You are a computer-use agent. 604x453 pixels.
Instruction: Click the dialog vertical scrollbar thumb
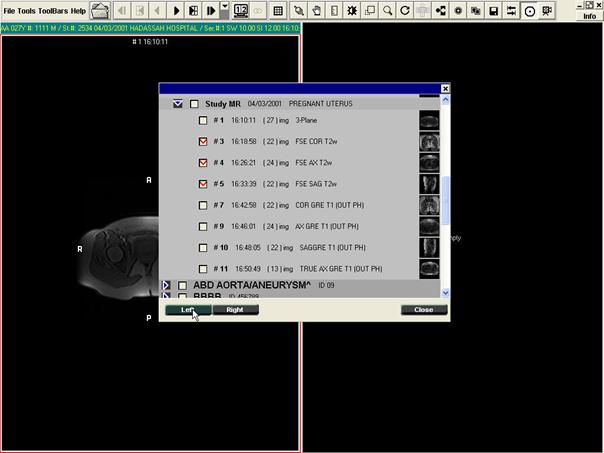(445, 200)
